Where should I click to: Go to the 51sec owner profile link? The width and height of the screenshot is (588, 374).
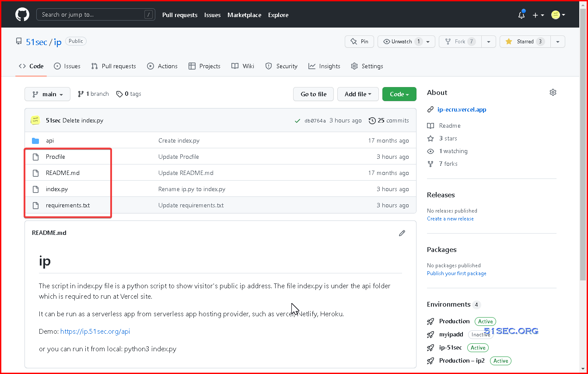(x=36, y=42)
